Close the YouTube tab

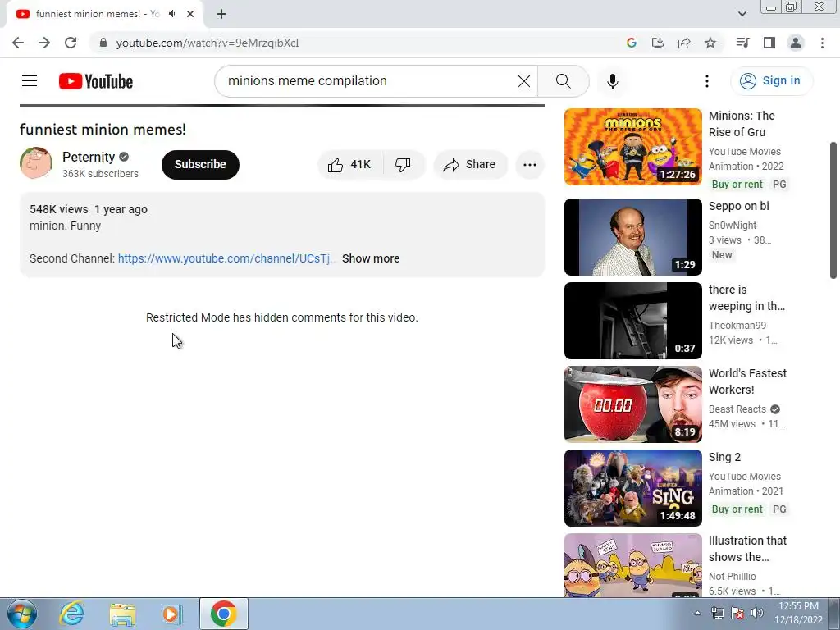pyautogui.click(x=190, y=14)
